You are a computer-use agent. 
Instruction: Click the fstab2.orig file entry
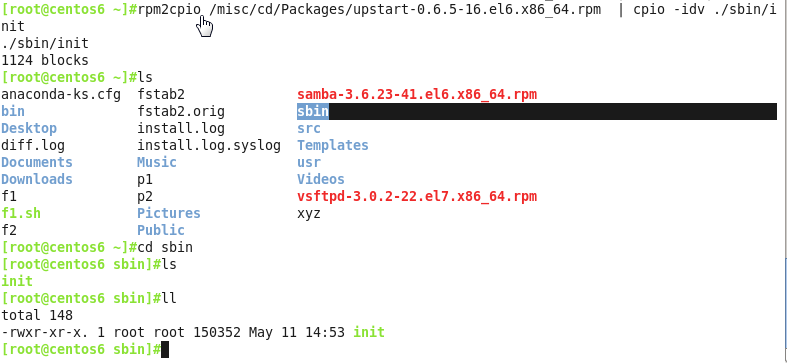click(x=181, y=111)
